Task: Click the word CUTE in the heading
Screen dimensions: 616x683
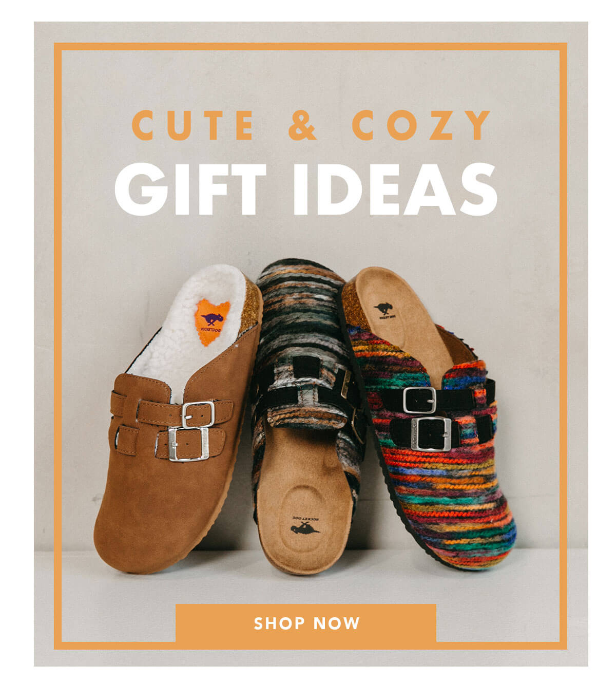Action: pyautogui.click(x=193, y=125)
